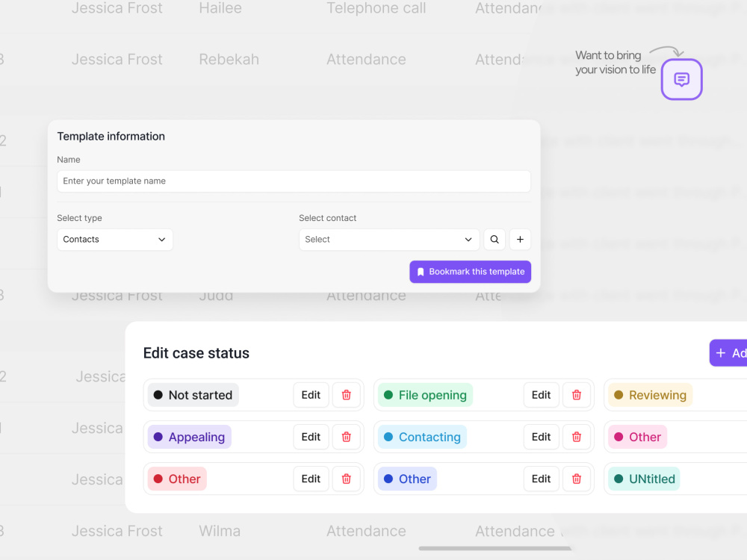Click Jessica Frost in the Wilma row

(117, 531)
